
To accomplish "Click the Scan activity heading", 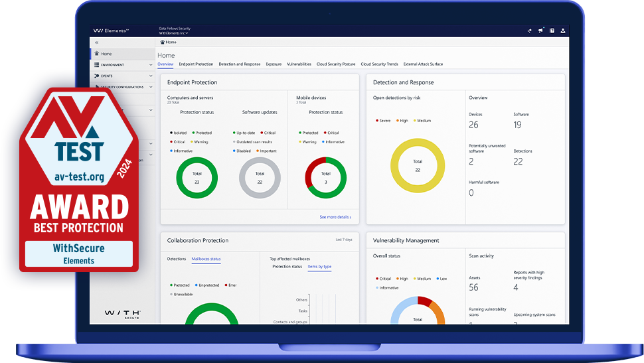I will pos(481,255).
